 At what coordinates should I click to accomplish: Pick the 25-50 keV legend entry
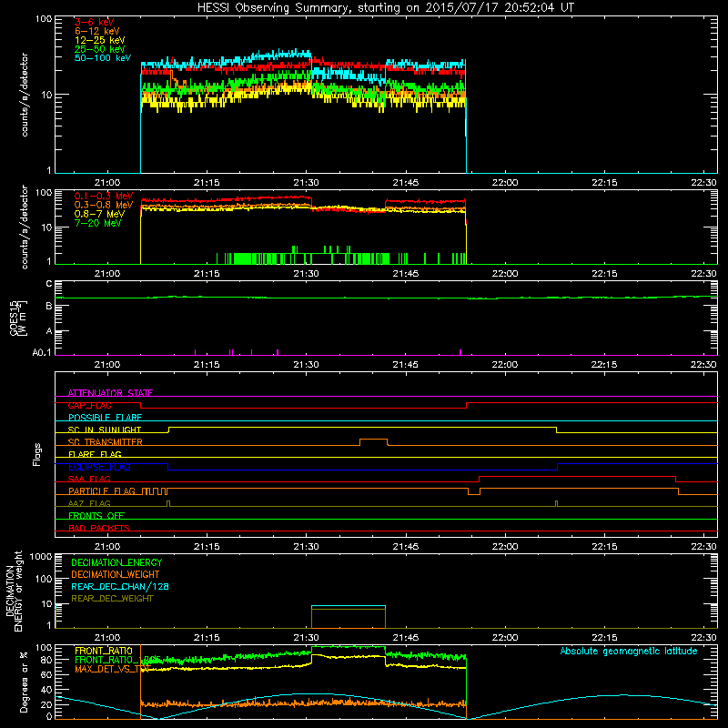click(x=100, y=49)
